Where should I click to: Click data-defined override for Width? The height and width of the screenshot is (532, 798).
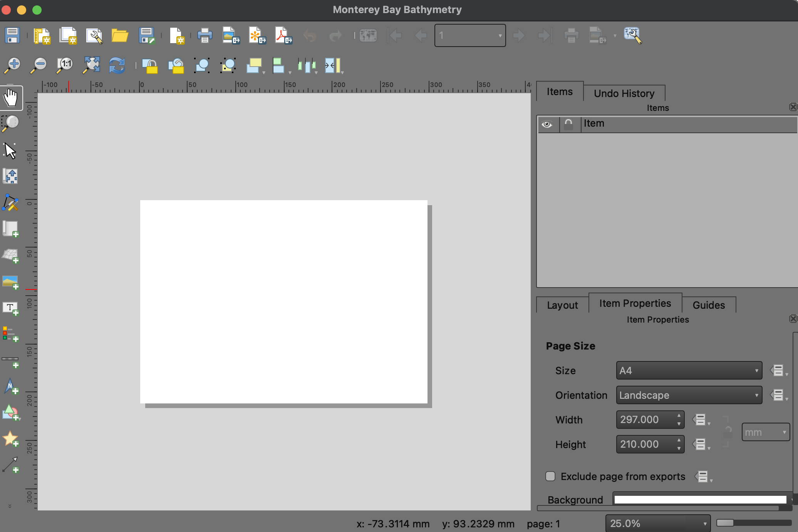(x=701, y=420)
